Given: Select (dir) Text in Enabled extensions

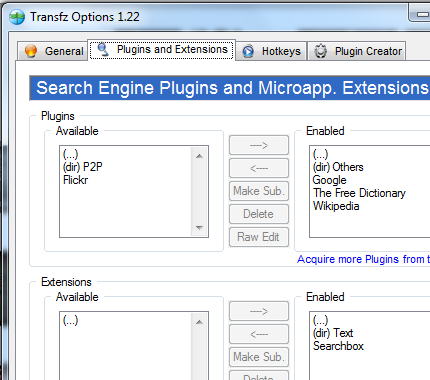Looking at the screenshot, I should (333, 333).
